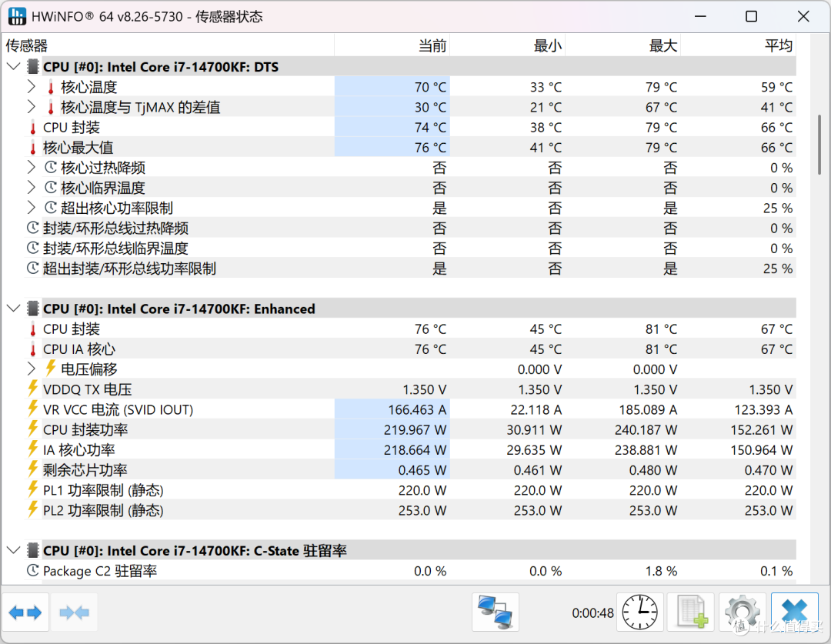Click lightning icon of 剩余芯片功率
This screenshot has height=644, width=831.
click(33, 469)
